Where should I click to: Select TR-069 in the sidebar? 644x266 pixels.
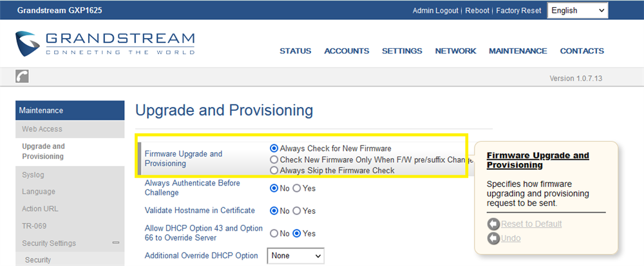click(x=34, y=226)
